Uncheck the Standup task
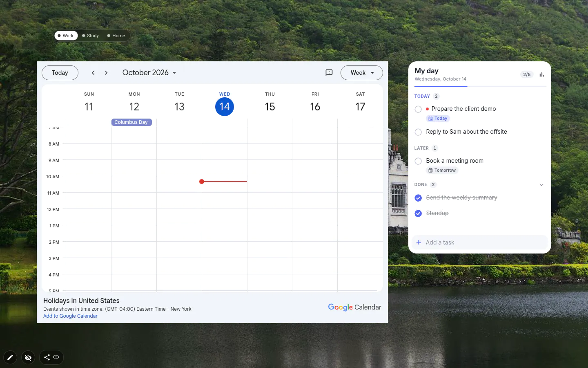 click(x=418, y=213)
